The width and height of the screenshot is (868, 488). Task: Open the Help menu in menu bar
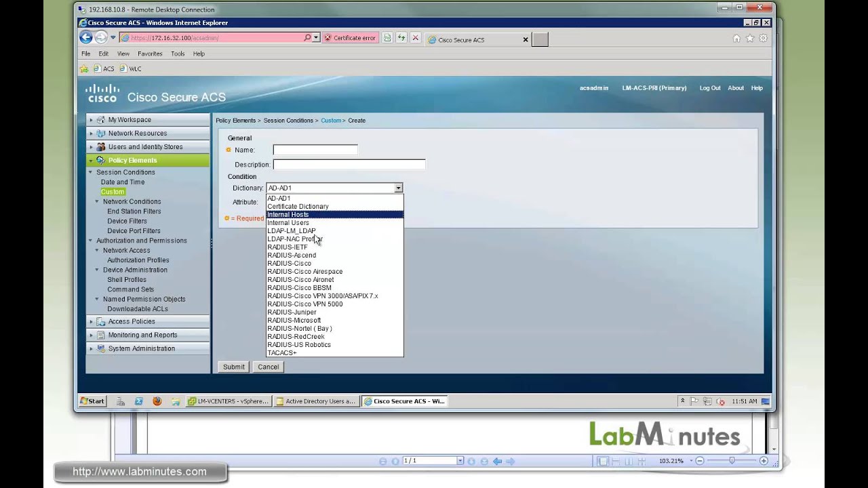click(x=199, y=54)
